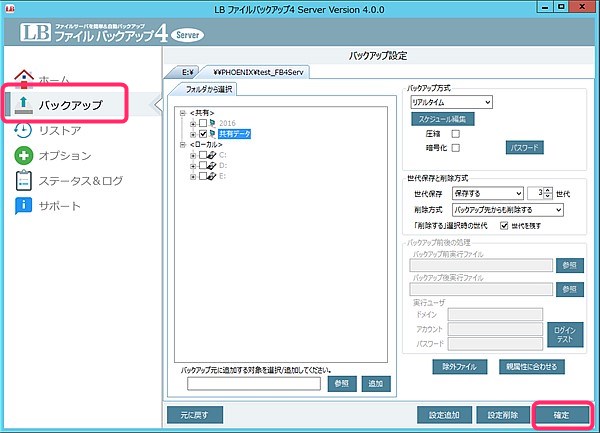Expand the C: drive node

[x=193, y=155]
